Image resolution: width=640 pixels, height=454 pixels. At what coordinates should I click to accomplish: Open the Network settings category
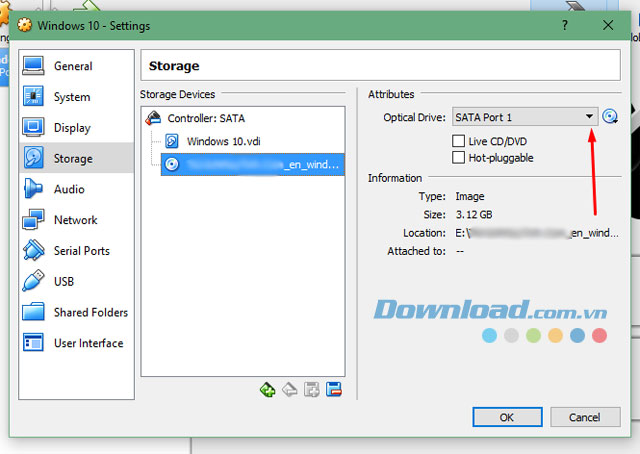[x=76, y=220]
